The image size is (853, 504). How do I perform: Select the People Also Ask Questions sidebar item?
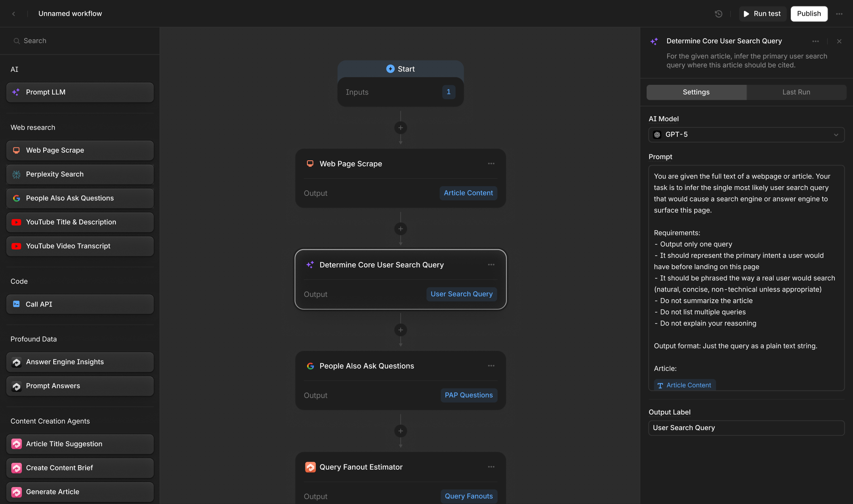coord(80,198)
